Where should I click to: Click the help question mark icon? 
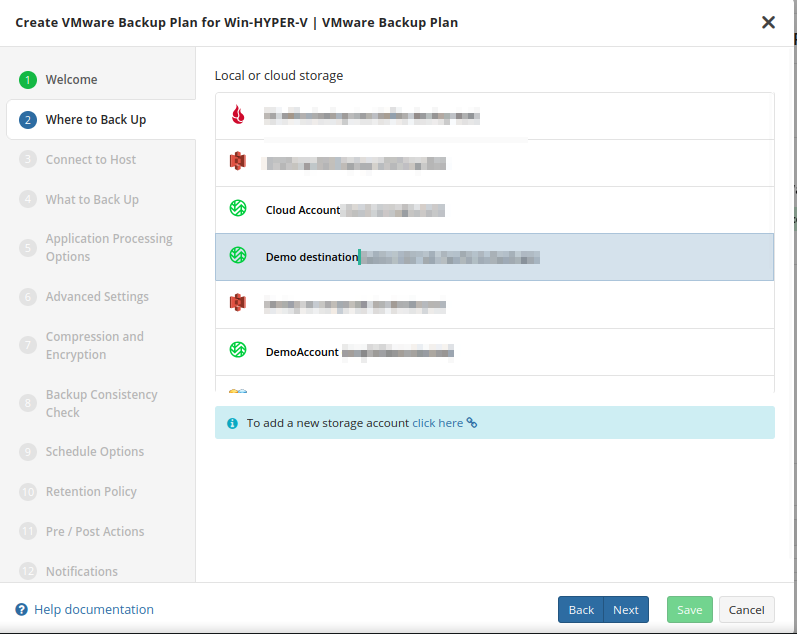tap(21, 610)
